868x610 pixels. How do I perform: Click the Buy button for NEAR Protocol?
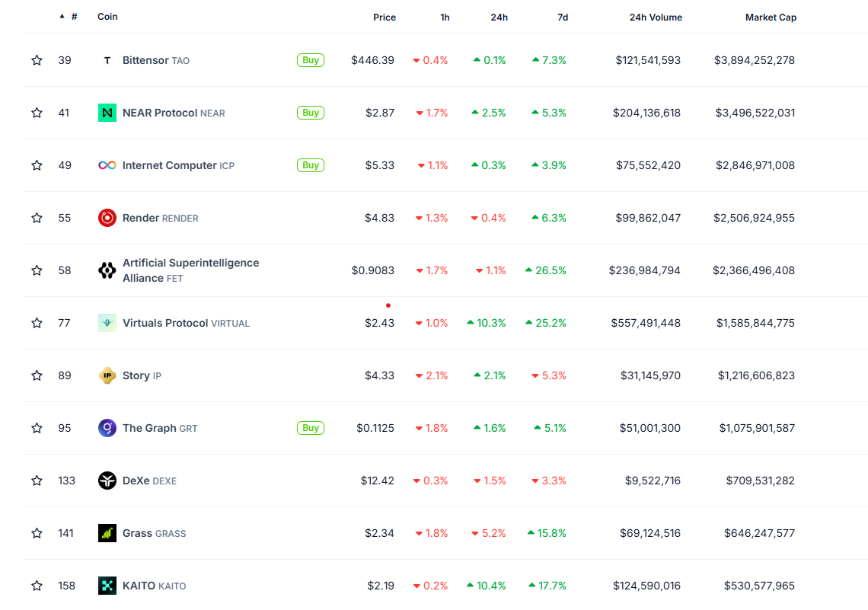[x=311, y=113]
